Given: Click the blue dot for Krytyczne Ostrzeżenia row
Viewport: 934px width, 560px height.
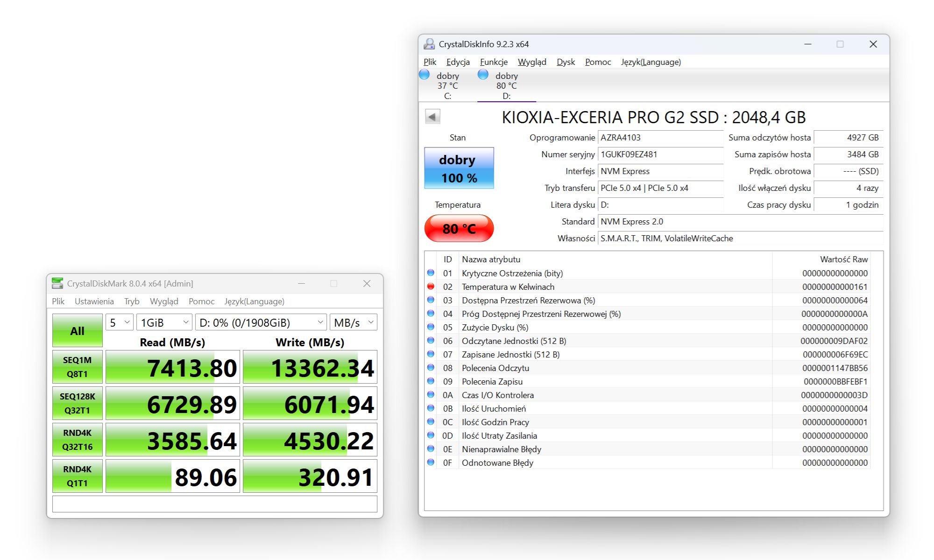Looking at the screenshot, I should (431, 273).
